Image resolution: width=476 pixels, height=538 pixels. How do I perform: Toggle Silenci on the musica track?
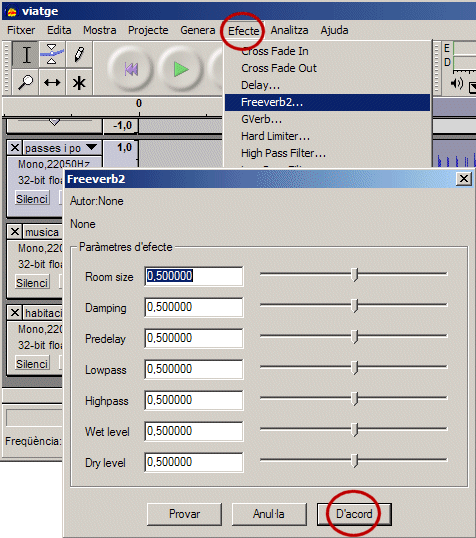(32, 283)
